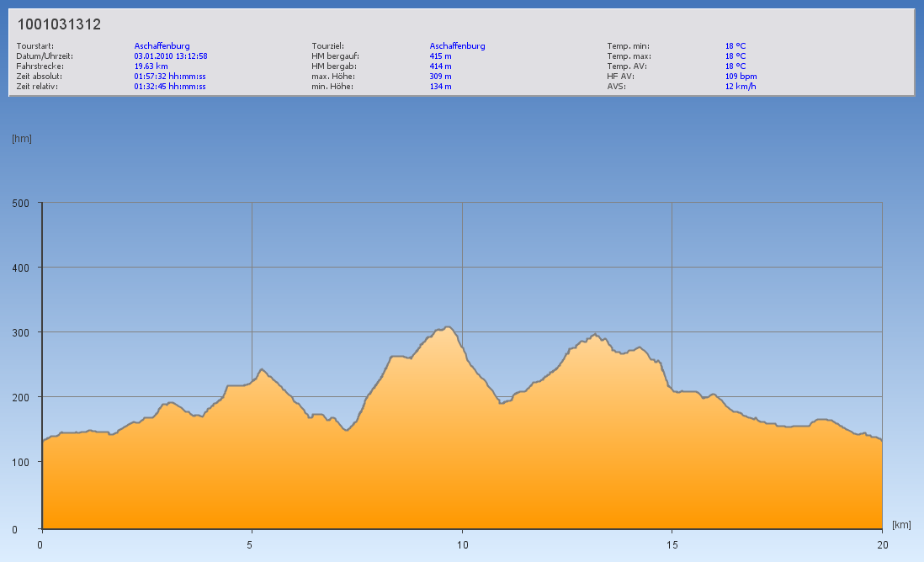924x562 pixels.
Task: Select the max. Höhe value 309 m
Action: pyautogui.click(x=441, y=76)
